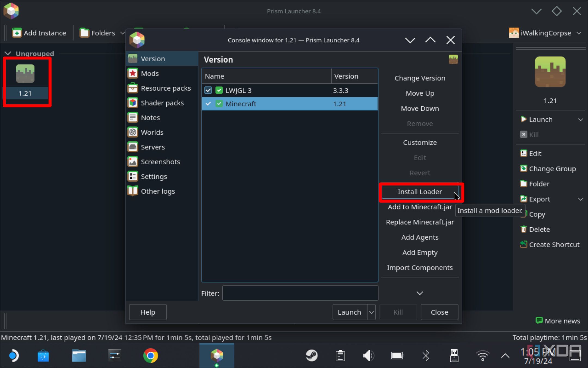Expand the Export button dropdown
Screen dimensions: 588x368
click(x=582, y=199)
